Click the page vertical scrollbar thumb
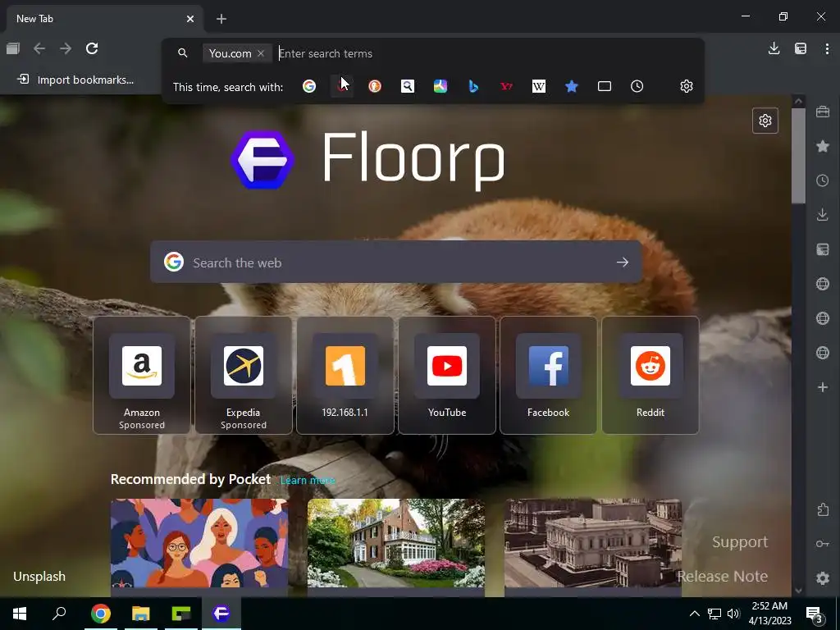 pos(798,156)
